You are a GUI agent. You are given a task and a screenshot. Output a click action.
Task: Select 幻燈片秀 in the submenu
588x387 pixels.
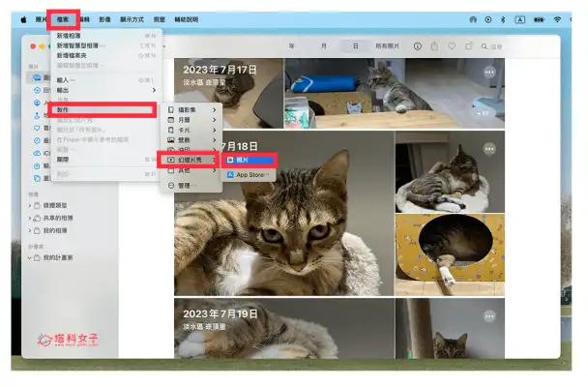click(191, 160)
